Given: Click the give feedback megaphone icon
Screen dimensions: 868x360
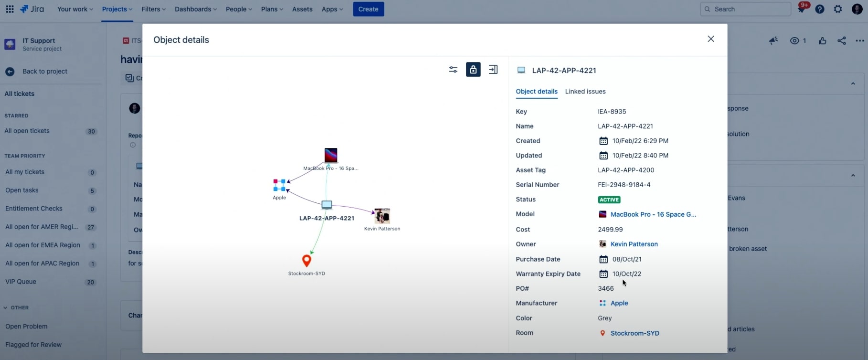Looking at the screenshot, I should click(773, 41).
